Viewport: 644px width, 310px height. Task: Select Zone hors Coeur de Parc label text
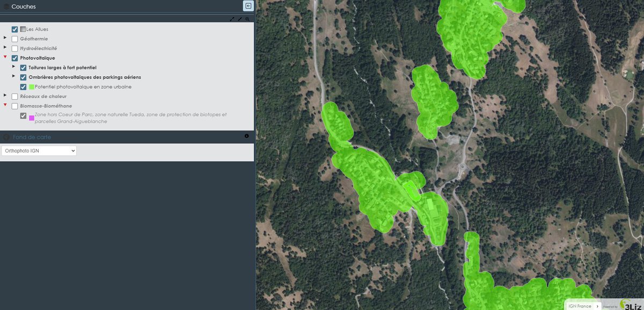[x=130, y=118]
